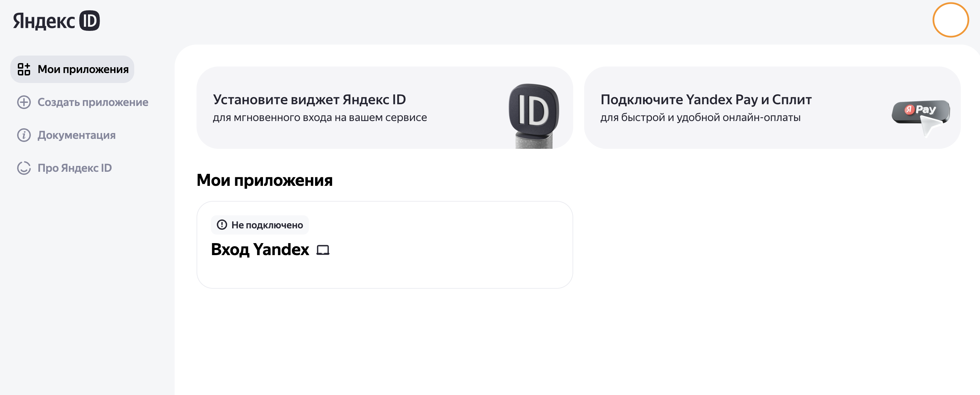Open the user account avatar circle
The width and height of the screenshot is (980, 395).
pos(950,20)
